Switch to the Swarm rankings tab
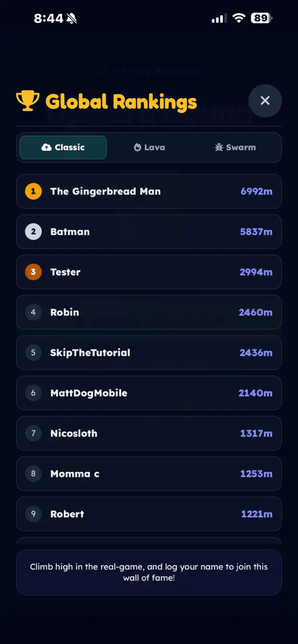298x644 pixels. (x=235, y=147)
